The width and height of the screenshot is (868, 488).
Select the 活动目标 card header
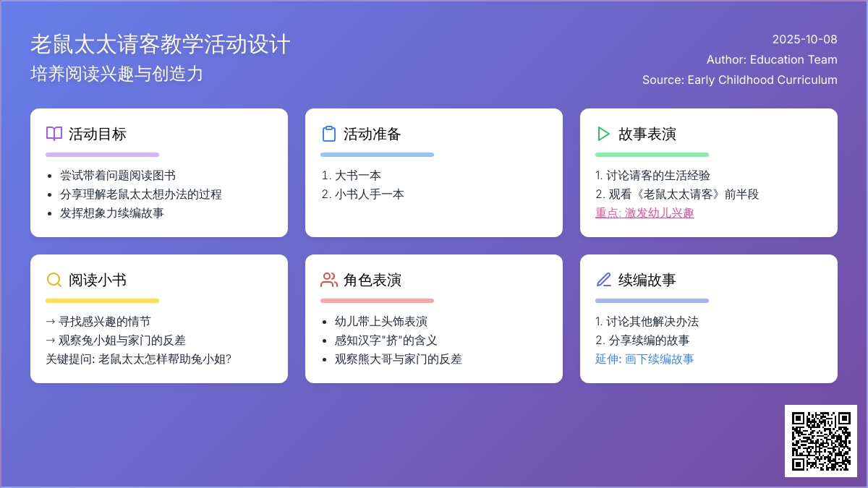(96, 134)
